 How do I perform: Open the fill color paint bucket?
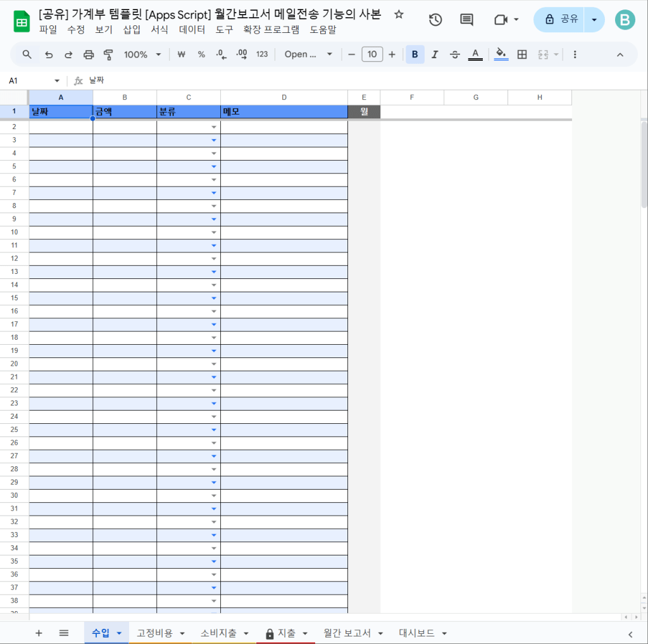coord(501,54)
